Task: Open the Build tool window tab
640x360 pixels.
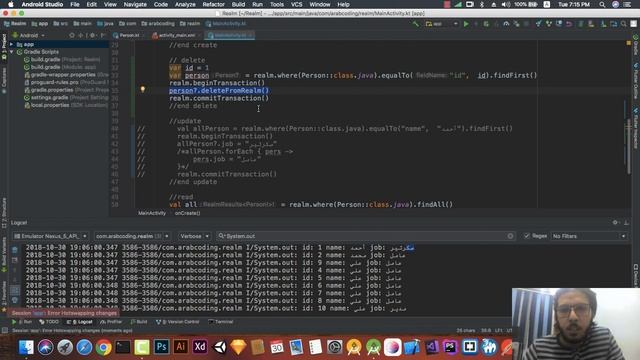Action: coord(139,322)
